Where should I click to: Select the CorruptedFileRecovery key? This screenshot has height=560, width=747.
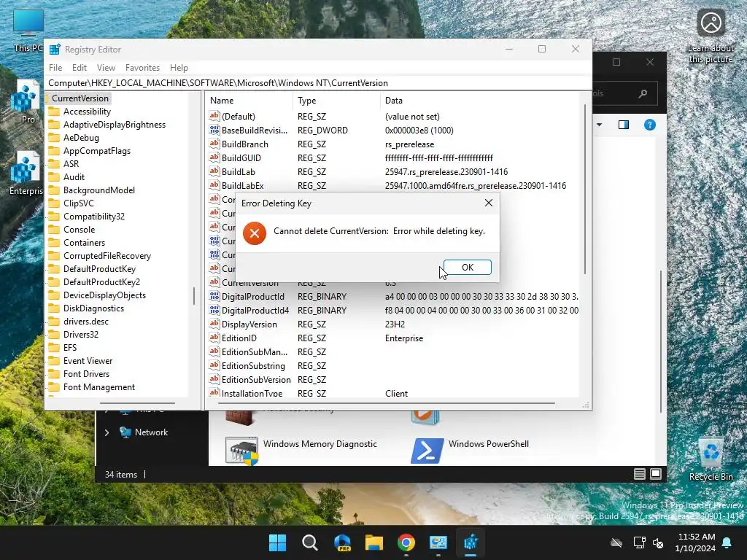pos(107,256)
